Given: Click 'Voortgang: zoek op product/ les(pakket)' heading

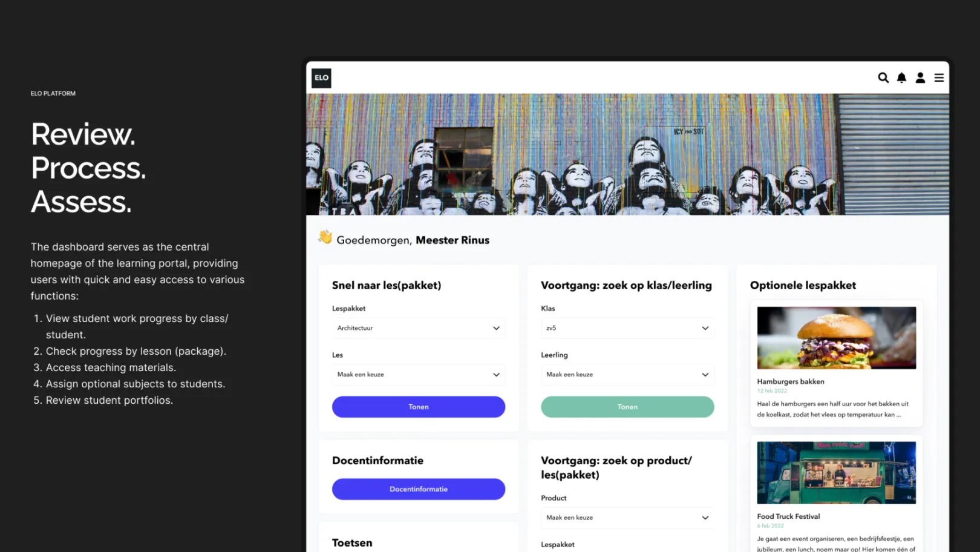Looking at the screenshot, I should click(x=616, y=468).
